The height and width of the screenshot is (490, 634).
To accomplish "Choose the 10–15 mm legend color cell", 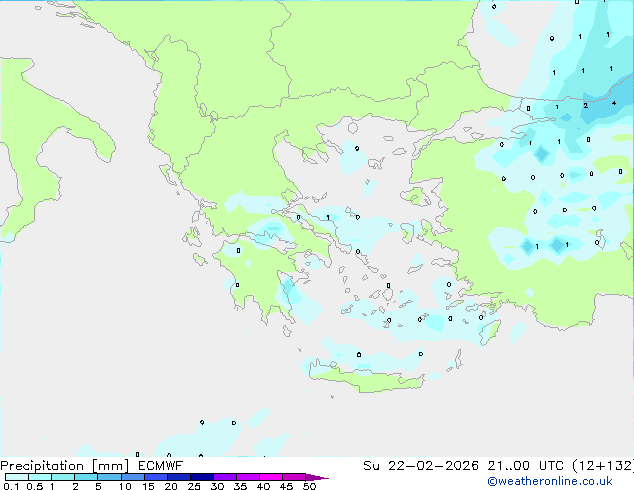I will [x=132, y=477].
